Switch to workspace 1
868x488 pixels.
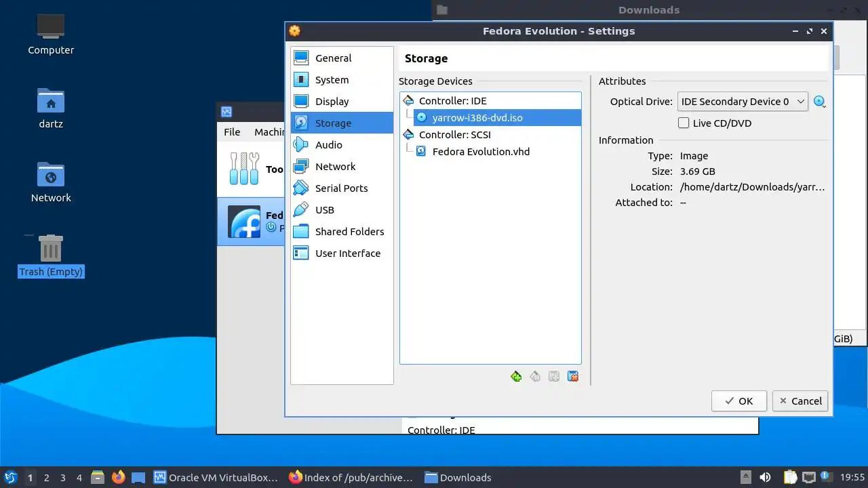30,478
